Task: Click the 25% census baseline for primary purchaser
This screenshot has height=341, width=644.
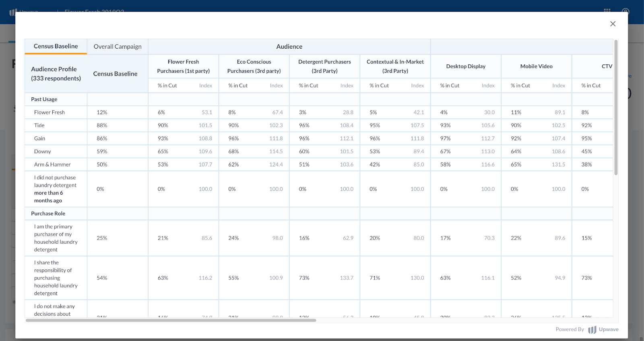Action: pyautogui.click(x=102, y=238)
